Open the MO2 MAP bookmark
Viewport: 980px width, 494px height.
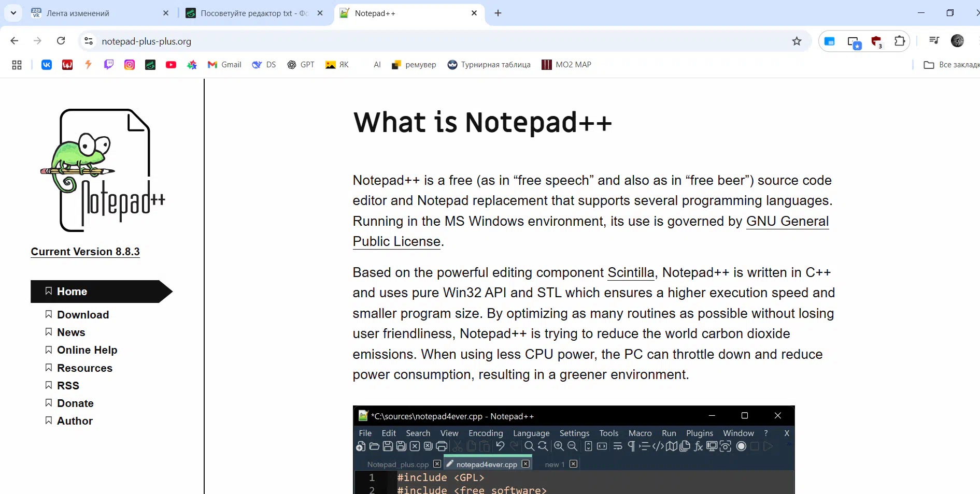point(566,65)
